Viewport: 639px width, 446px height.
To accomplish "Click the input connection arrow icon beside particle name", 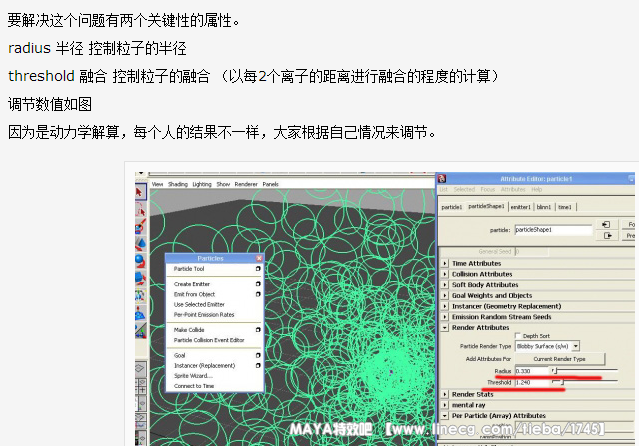I will (606, 225).
